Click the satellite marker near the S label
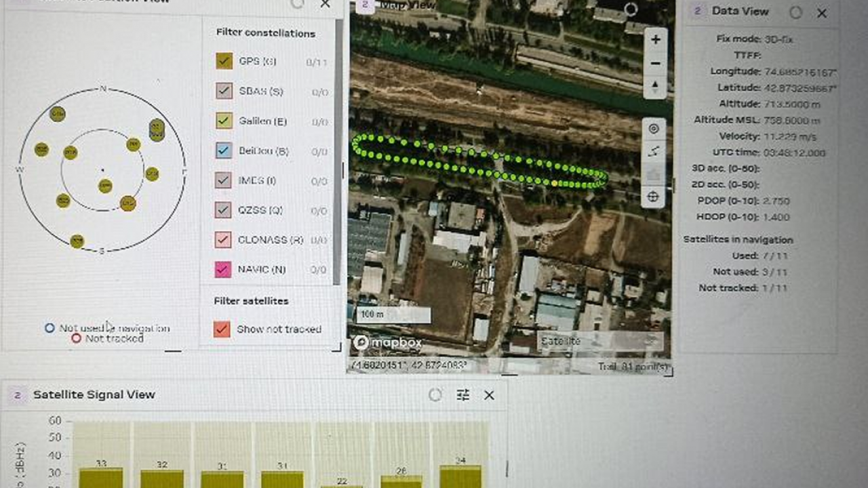This screenshot has width=868, height=488. click(77, 241)
